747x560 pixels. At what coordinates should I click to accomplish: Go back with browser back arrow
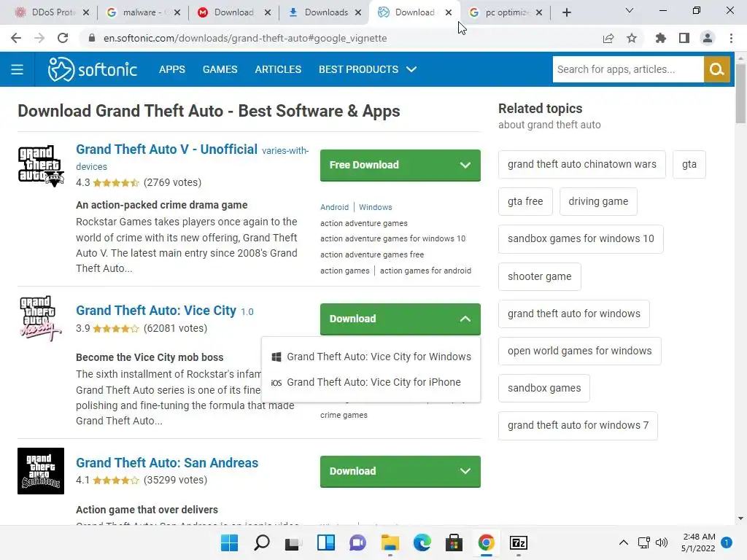(16, 38)
